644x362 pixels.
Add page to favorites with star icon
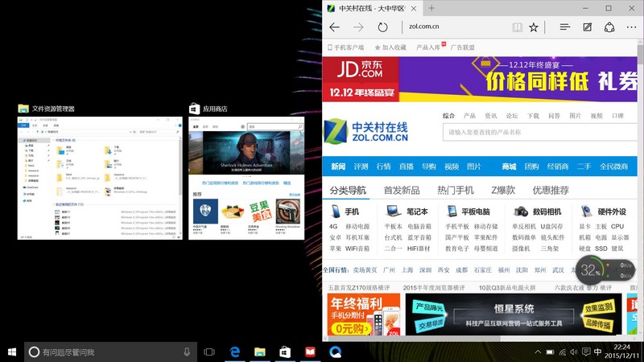(x=534, y=27)
